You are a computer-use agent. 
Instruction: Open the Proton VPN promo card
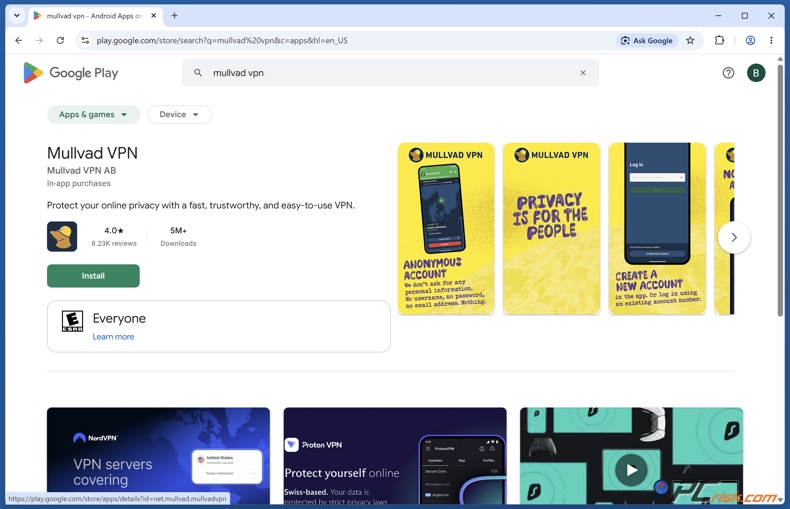click(x=395, y=456)
